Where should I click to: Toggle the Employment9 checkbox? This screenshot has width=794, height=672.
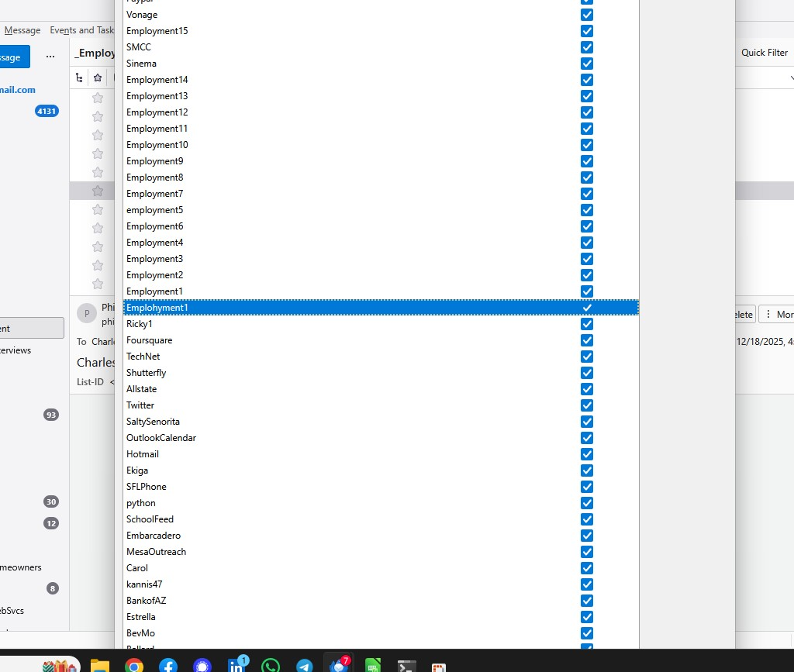[x=587, y=161]
